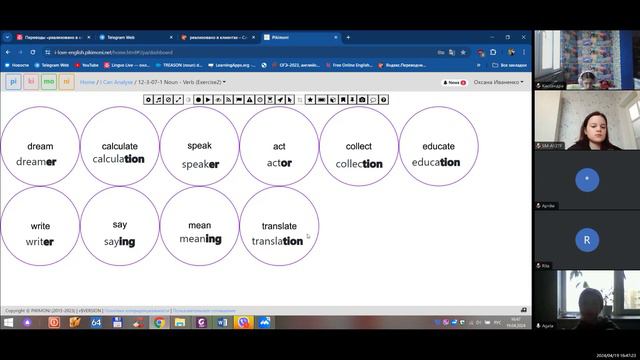Click the pushpin toolbar icon
Screen dimensions: 640x360
[x=352, y=100]
